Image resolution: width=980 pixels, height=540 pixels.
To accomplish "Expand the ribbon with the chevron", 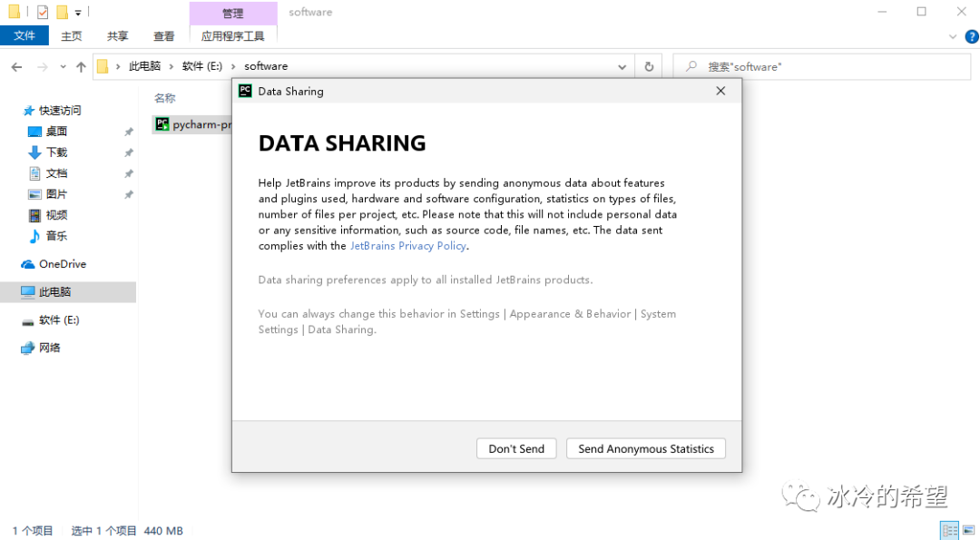I will (953, 36).
